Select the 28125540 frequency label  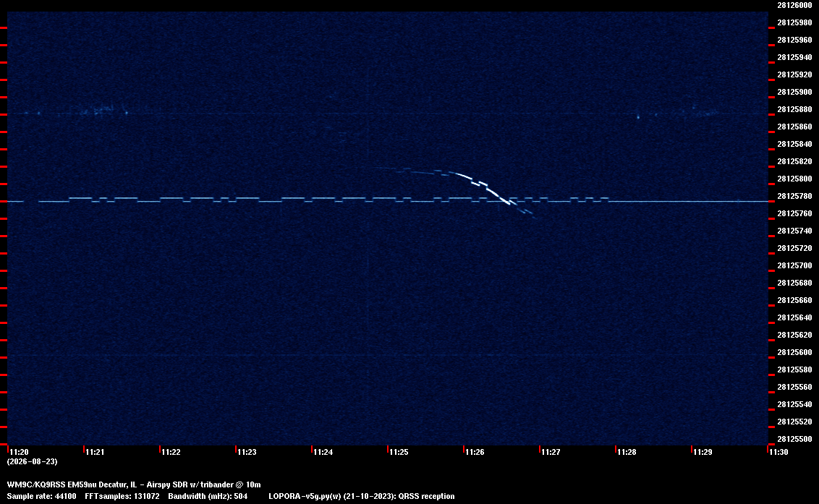795,403
